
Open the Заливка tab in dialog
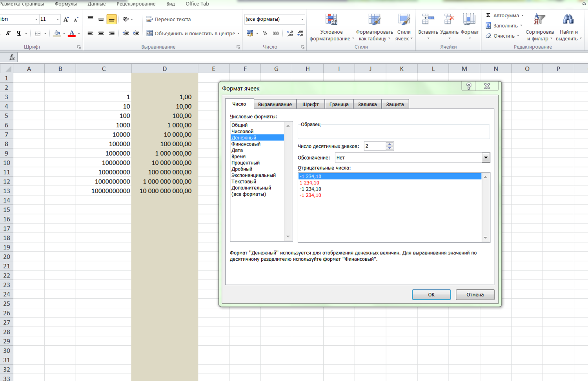coord(367,104)
